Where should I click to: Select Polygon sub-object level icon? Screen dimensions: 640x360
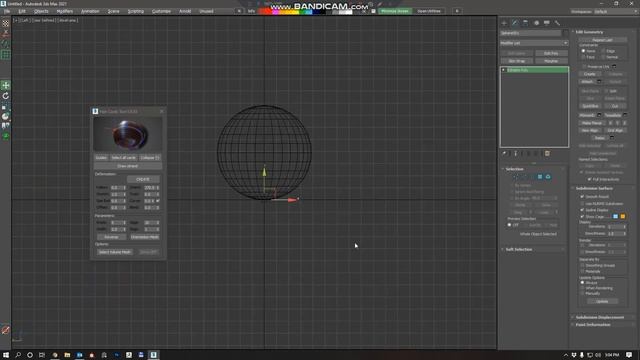tap(540, 177)
